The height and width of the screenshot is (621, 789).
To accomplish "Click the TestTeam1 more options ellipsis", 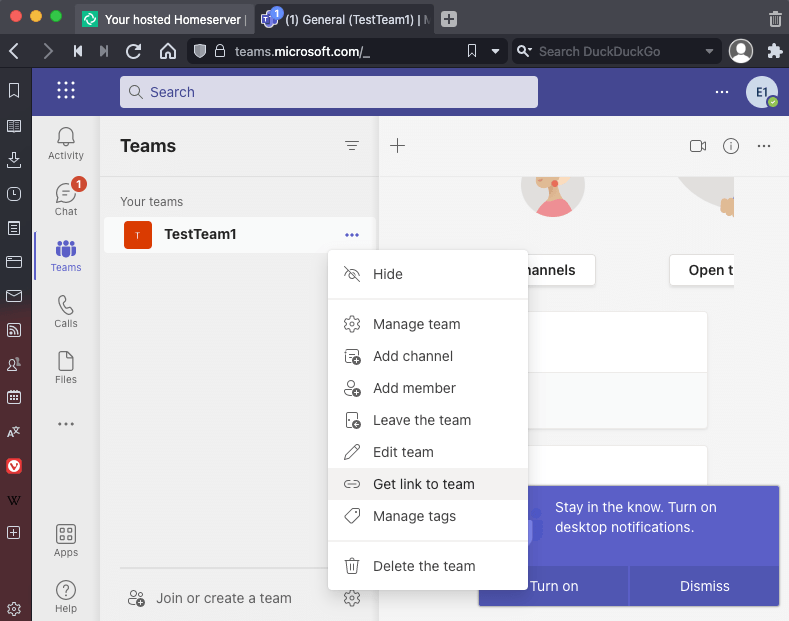I will point(352,235).
